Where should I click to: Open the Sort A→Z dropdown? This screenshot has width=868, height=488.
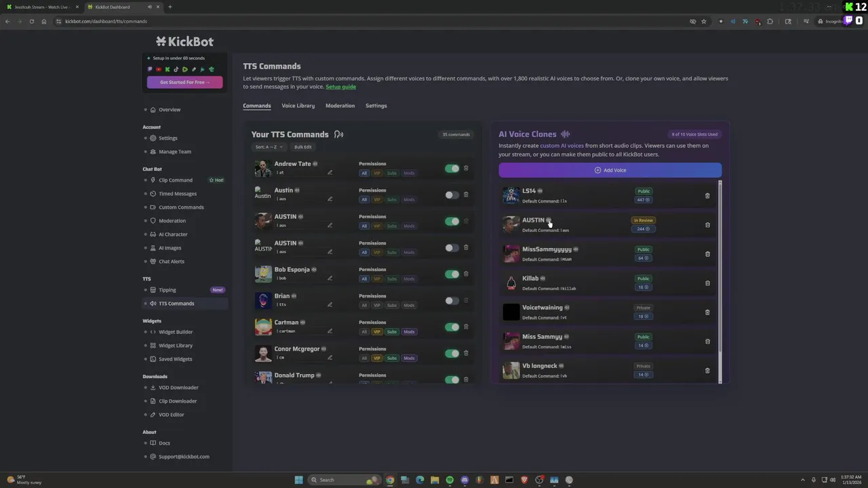[269, 147]
